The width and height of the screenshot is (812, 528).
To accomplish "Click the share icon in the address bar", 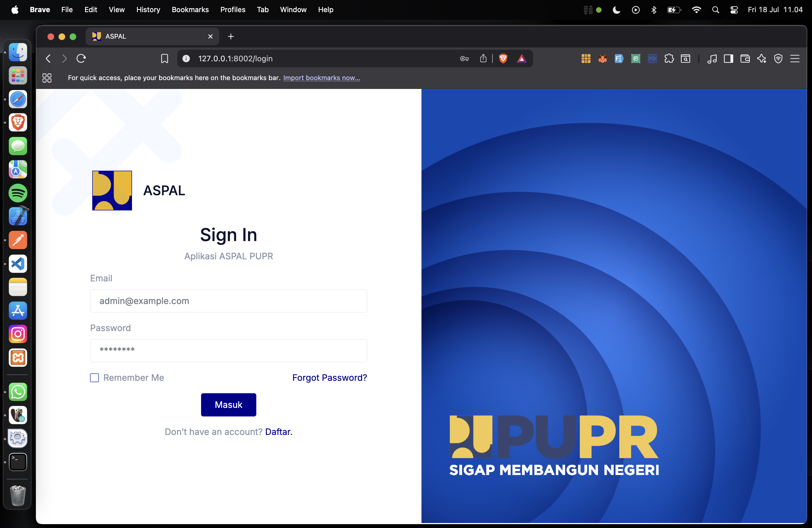I will (x=483, y=59).
